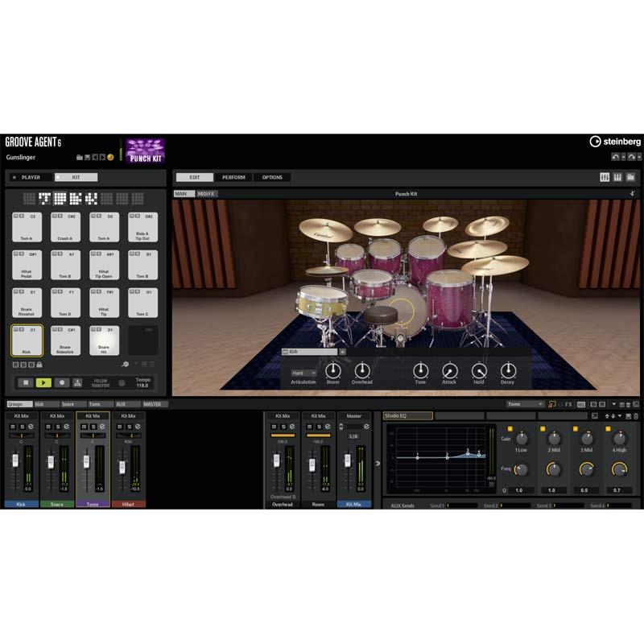Click the Hihat channel volume fader

tap(122, 468)
